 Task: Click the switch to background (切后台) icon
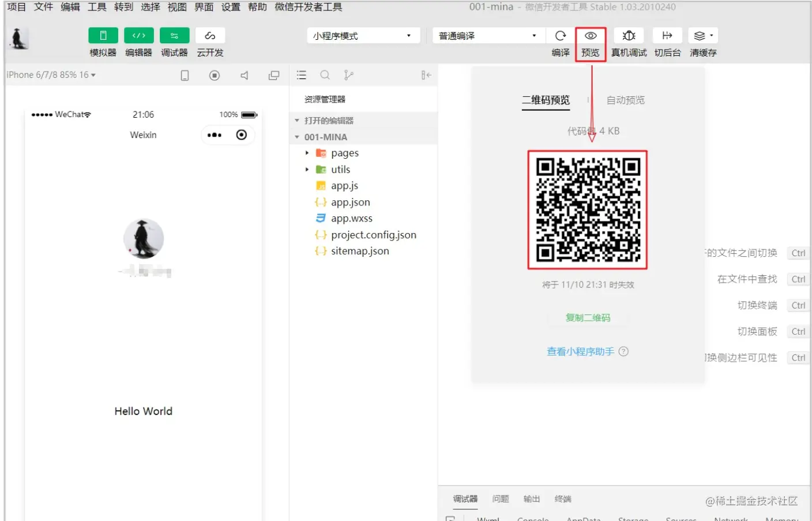(667, 36)
